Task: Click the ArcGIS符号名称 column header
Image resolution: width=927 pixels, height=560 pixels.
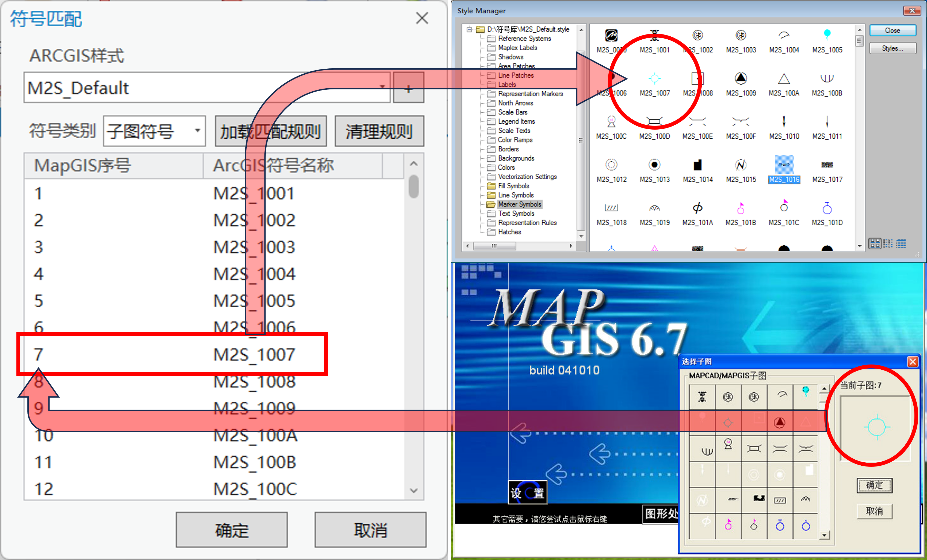Action: click(x=293, y=165)
